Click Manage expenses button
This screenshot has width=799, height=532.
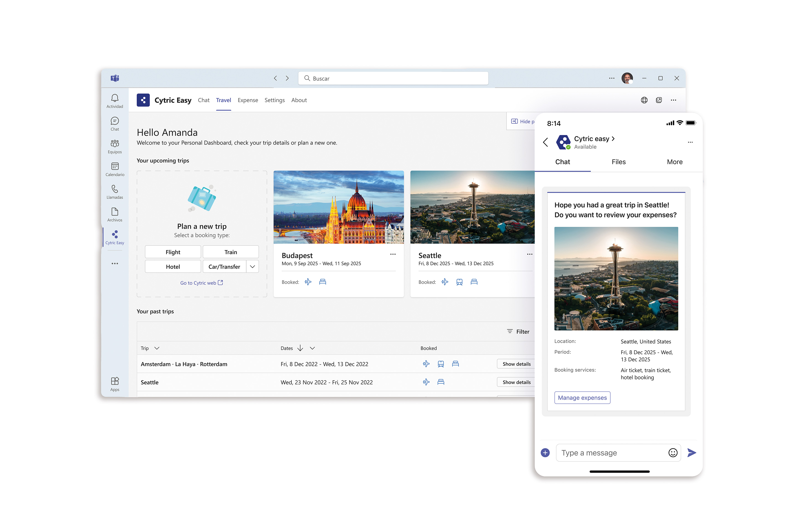click(582, 398)
